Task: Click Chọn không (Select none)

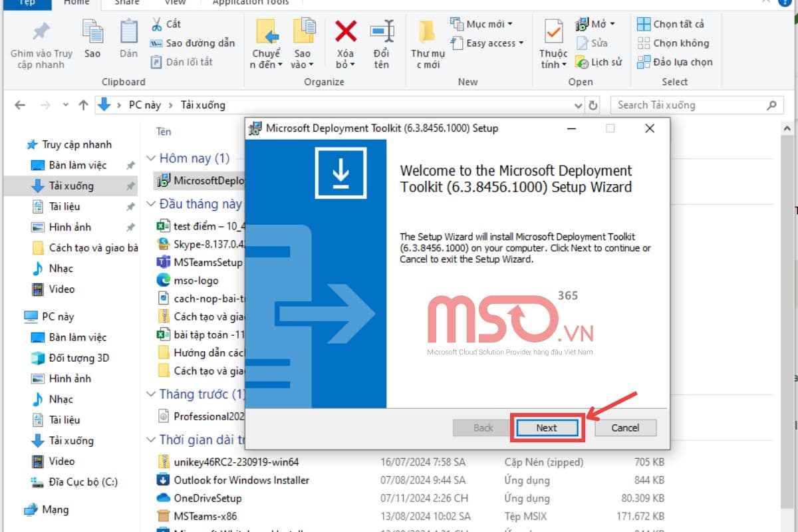Action: pyautogui.click(x=673, y=43)
